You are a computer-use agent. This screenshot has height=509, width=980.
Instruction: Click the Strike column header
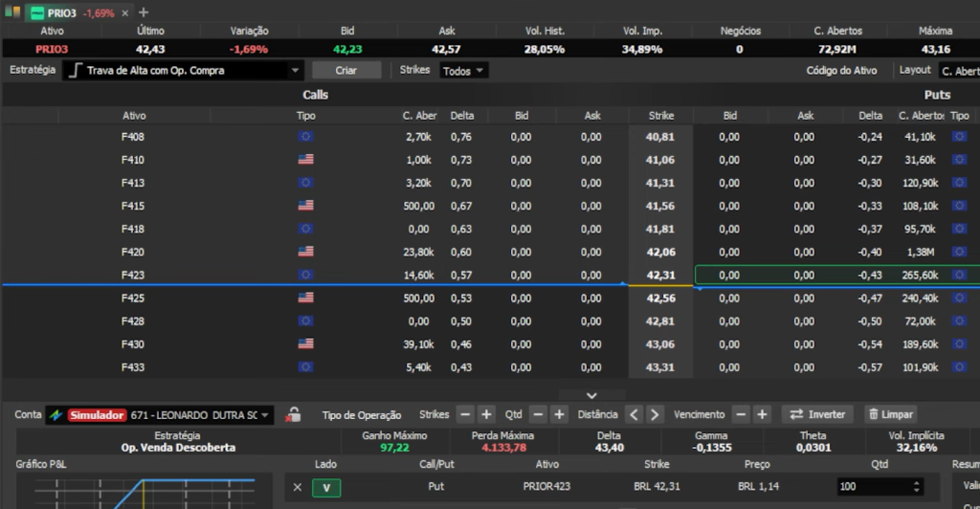660,116
